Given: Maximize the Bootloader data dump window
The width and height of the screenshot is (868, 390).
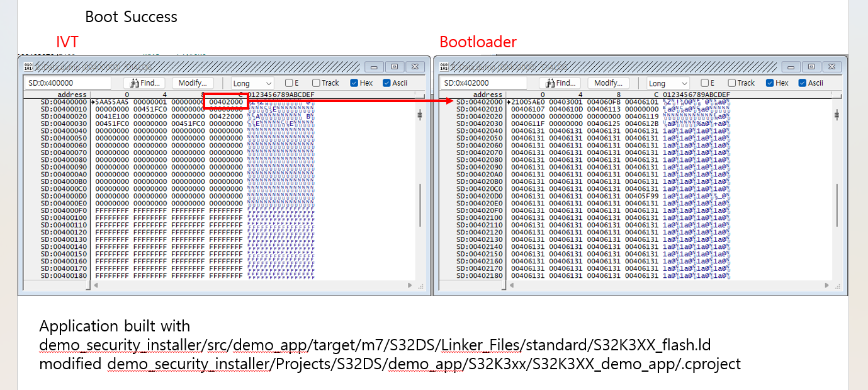Looking at the screenshot, I should click(x=811, y=67).
